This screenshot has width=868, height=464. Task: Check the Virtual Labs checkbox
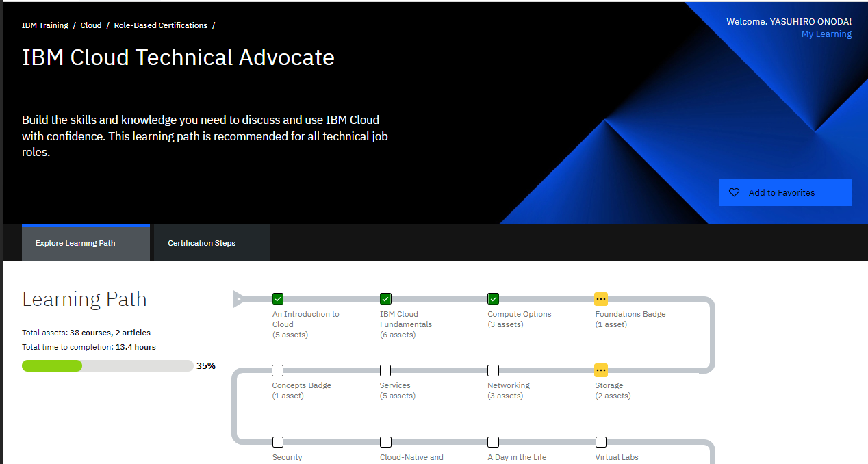pos(601,441)
